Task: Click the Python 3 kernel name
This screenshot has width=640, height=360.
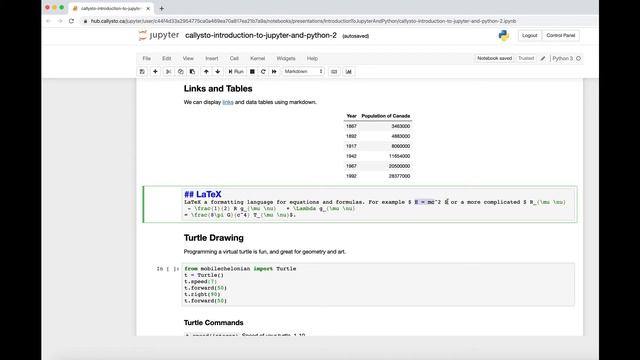Action: [x=562, y=59]
